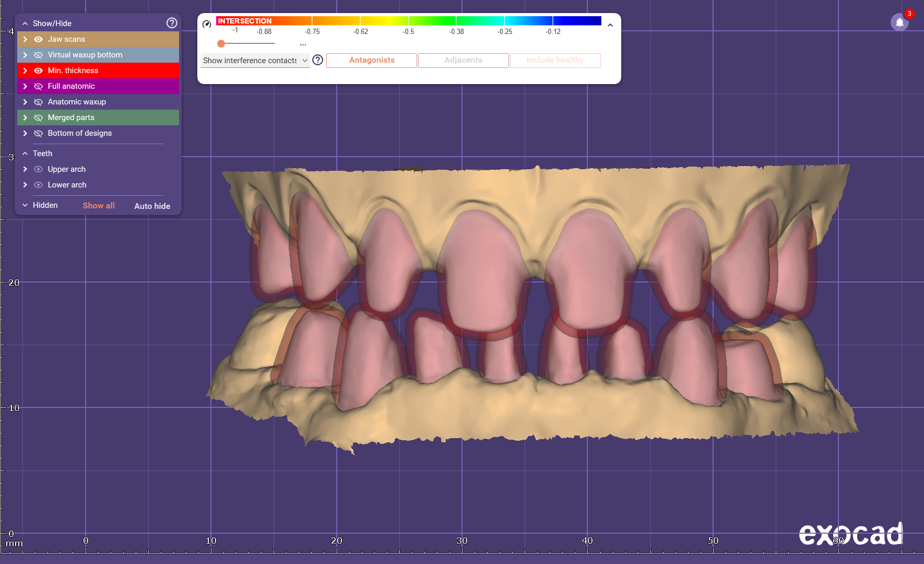The height and width of the screenshot is (564, 924).
Task: Select the Adjacents tab
Action: 463,60
